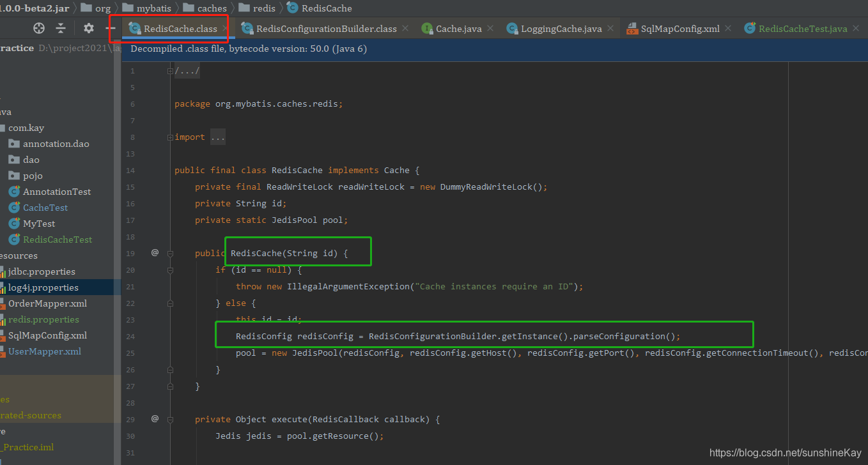Image resolution: width=868 pixels, height=465 pixels.
Task: Close the RedisCache.class tab
Action: [x=225, y=29]
